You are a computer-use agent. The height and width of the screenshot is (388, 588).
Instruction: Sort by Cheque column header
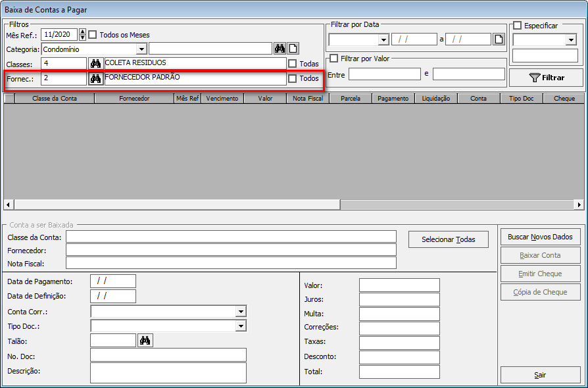pyautogui.click(x=564, y=98)
